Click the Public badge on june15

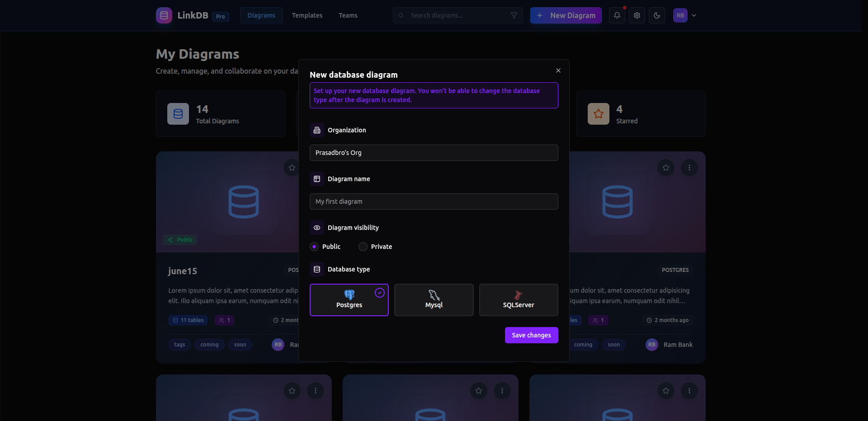click(180, 240)
